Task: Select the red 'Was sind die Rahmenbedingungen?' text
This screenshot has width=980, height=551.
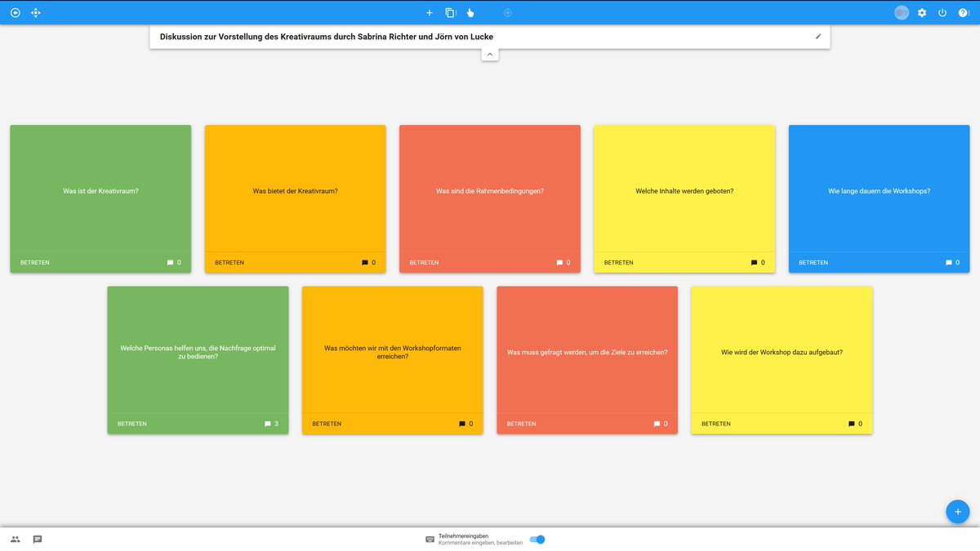Action: tap(490, 191)
